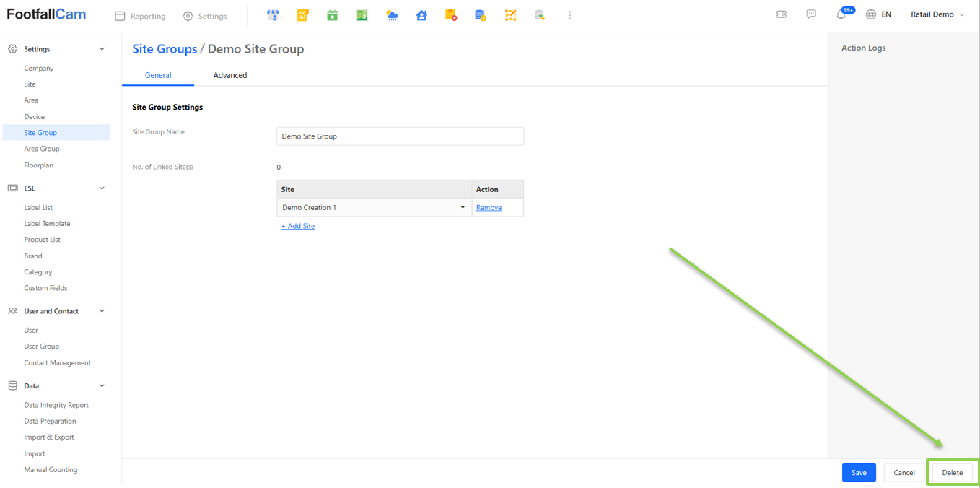980x488 pixels.
Task: Click the ticket icon in header
Action: (x=781, y=14)
